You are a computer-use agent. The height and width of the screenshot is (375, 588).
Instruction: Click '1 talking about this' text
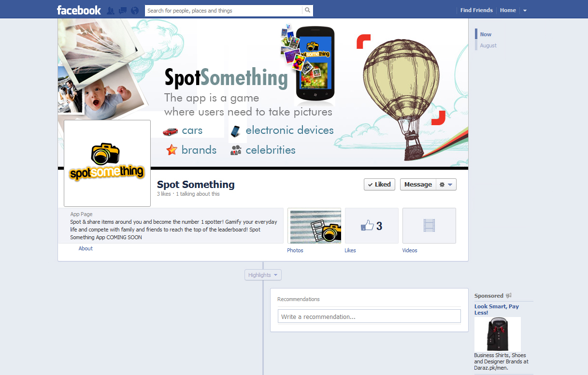coord(198,194)
